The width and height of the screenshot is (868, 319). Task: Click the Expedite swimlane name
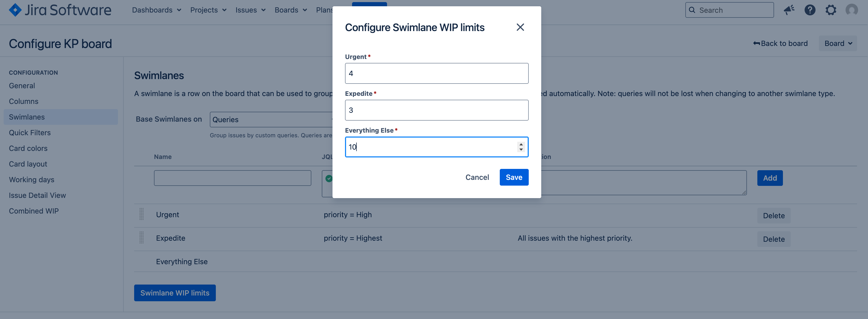point(170,238)
